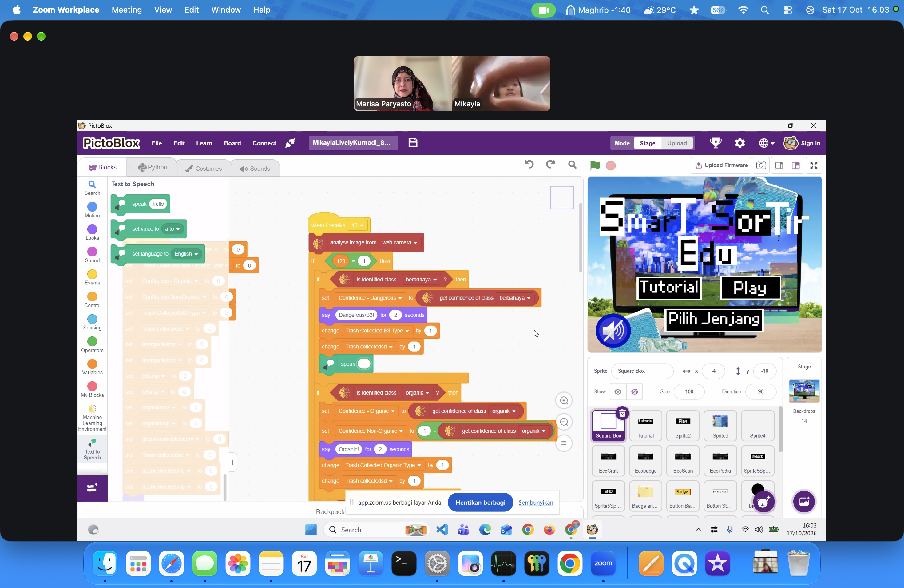This screenshot has height=588, width=904.
Task: Click the add extension button
Action: pos(92,488)
